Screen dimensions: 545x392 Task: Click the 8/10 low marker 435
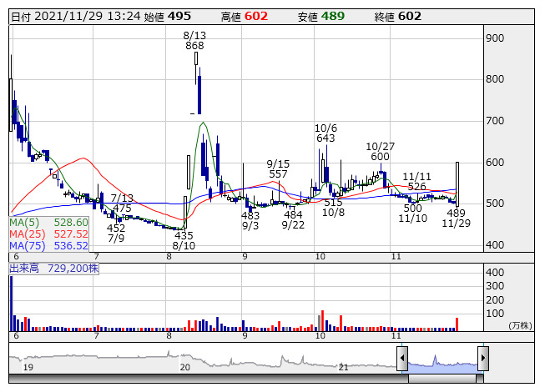pyautogui.click(x=184, y=241)
